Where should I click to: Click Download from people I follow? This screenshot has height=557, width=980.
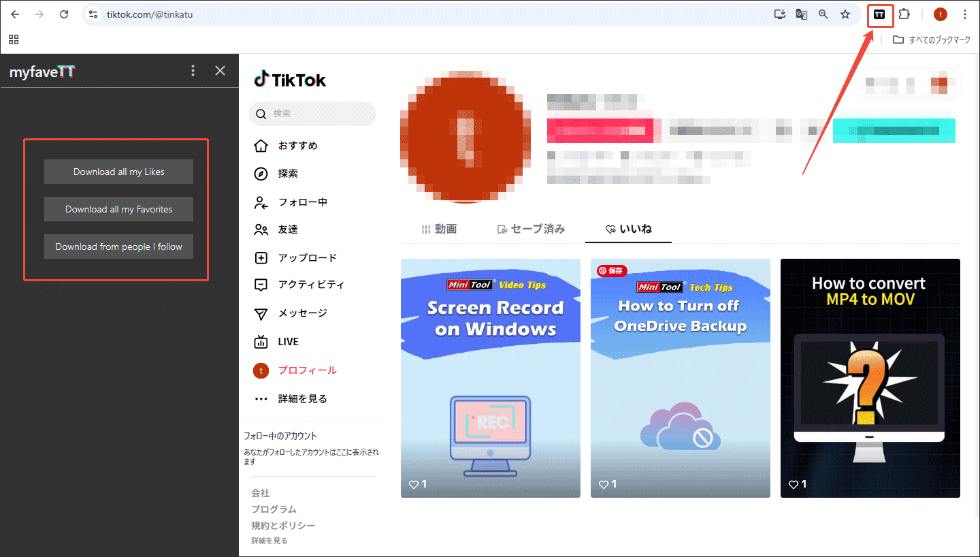tap(119, 246)
